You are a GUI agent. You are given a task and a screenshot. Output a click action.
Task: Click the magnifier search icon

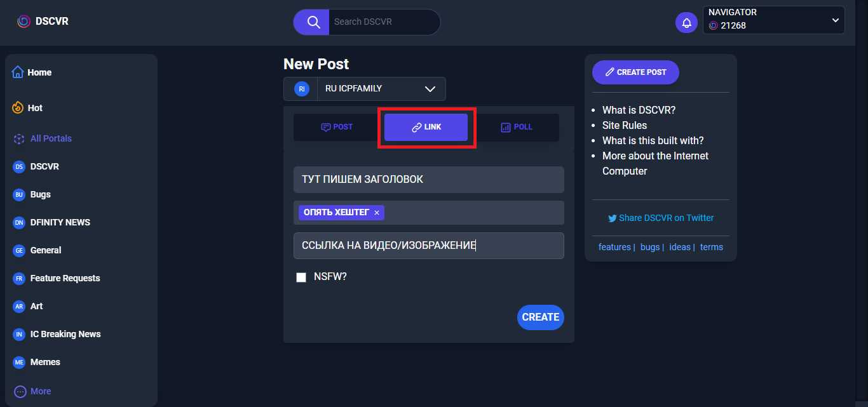pos(313,22)
